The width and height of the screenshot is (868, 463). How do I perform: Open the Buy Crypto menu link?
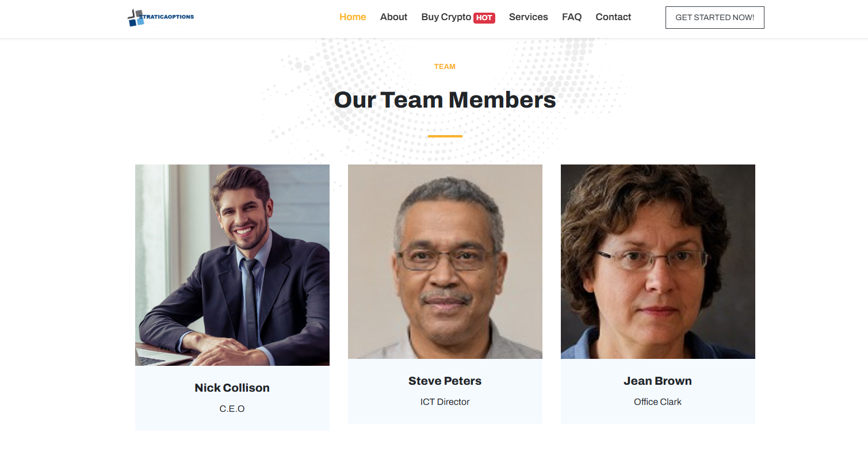[446, 17]
